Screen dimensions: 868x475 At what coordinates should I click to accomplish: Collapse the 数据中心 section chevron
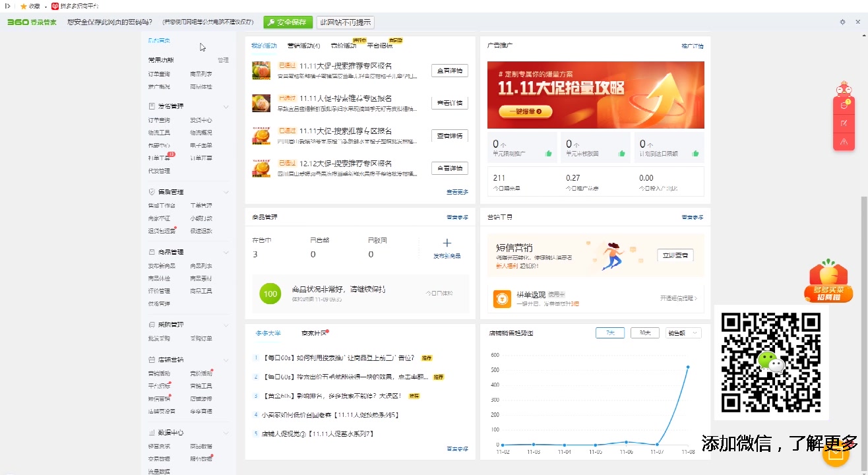click(226, 433)
